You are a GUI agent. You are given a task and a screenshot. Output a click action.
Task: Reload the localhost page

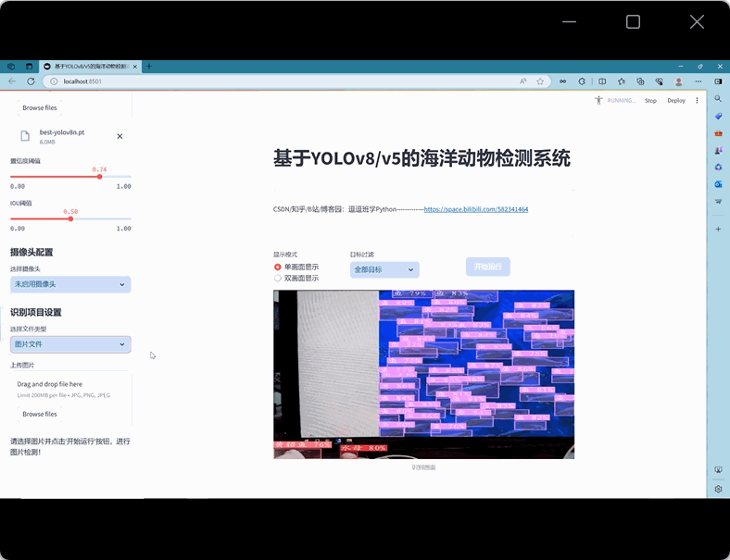tap(31, 81)
